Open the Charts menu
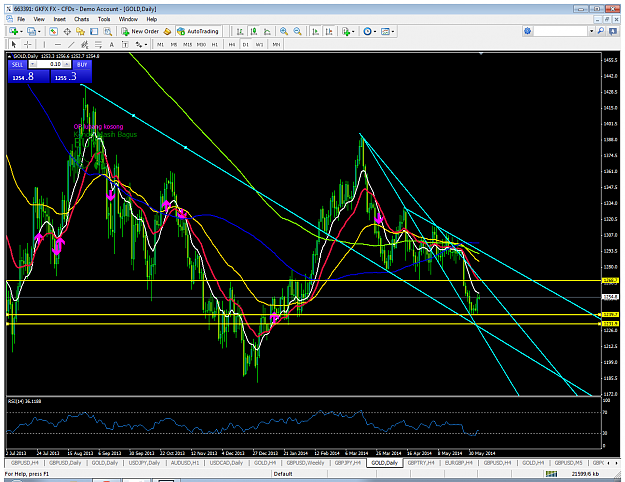This screenshot has height=482, width=625. (x=81, y=19)
